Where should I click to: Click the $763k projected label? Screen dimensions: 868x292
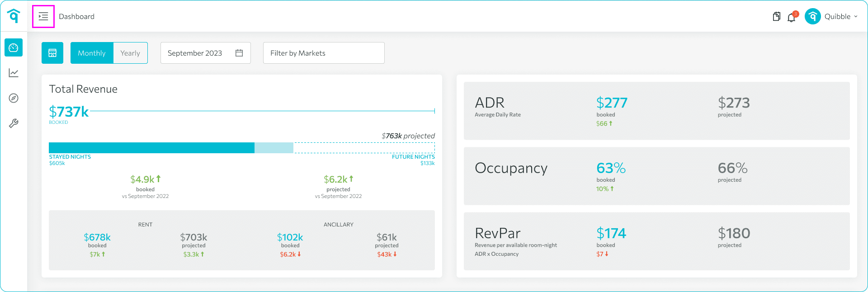408,136
